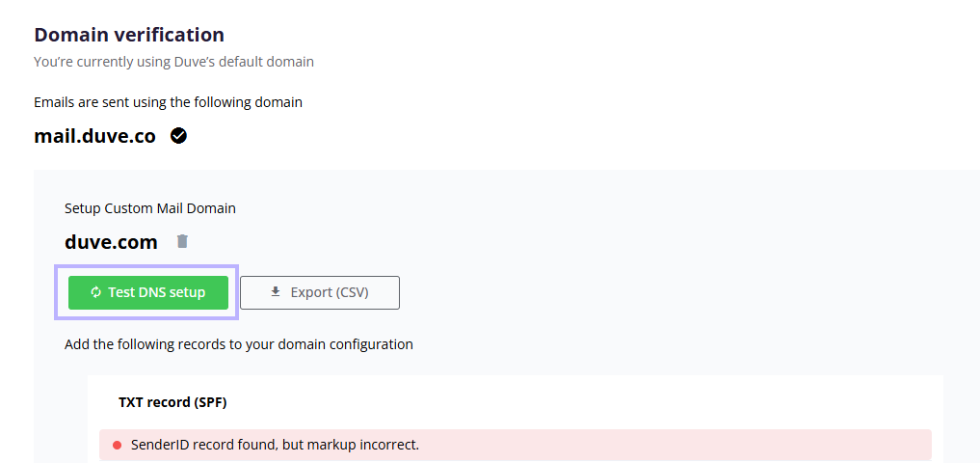980x463 pixels.
Task: Click the Setup Custom Mail Domain label
Action: pyautogui.click(x=150, y=208)
